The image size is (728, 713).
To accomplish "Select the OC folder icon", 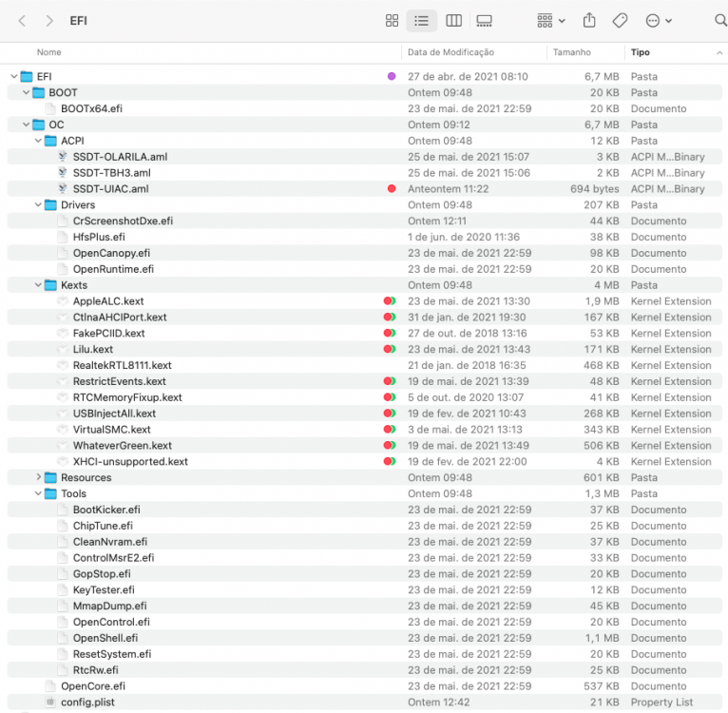I will click(39, 125).
